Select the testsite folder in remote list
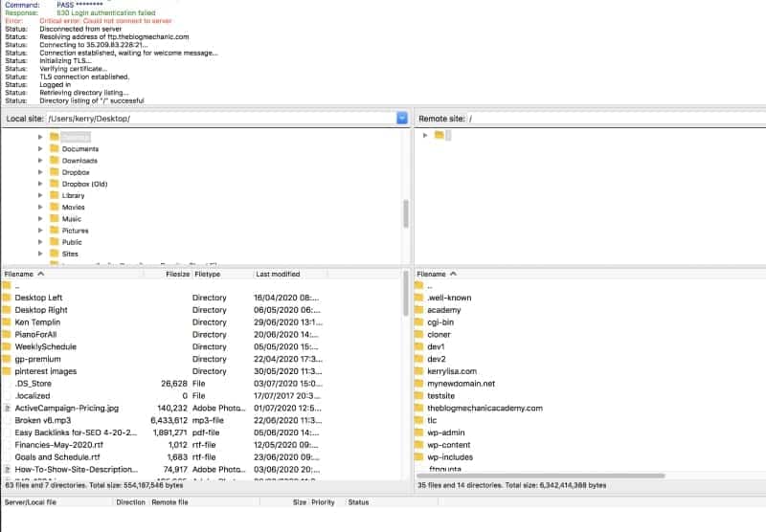 pos(440,395)
